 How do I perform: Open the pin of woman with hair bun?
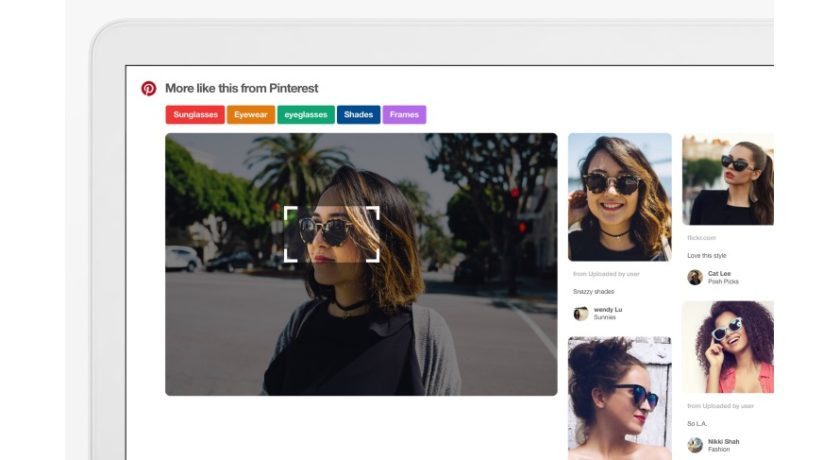[x=619, y=397]
